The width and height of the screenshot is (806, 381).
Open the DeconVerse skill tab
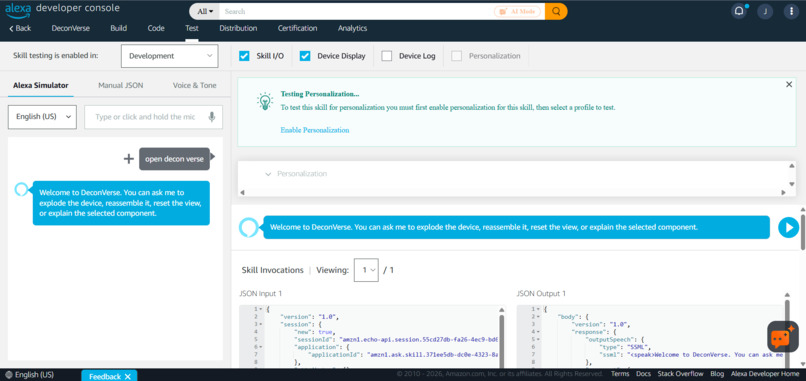click(x=70, y=28)
